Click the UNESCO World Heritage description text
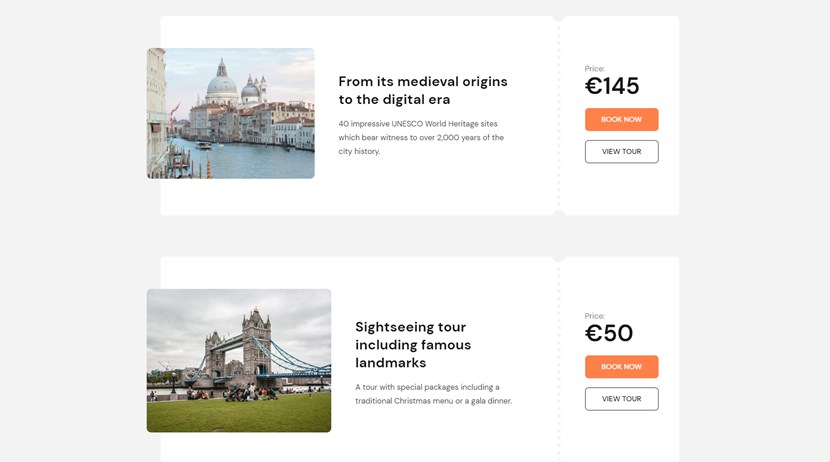The image size is (830, 462). click(421, 137)
